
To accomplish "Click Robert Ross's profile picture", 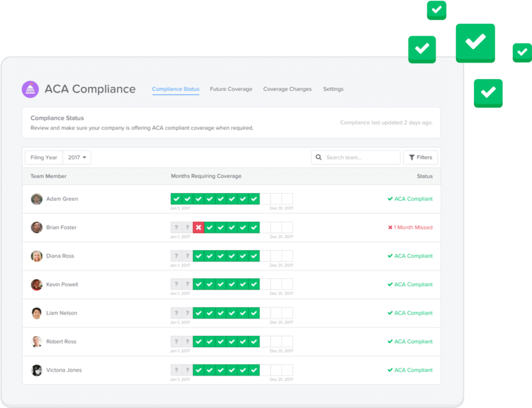I will pos(36,342).
